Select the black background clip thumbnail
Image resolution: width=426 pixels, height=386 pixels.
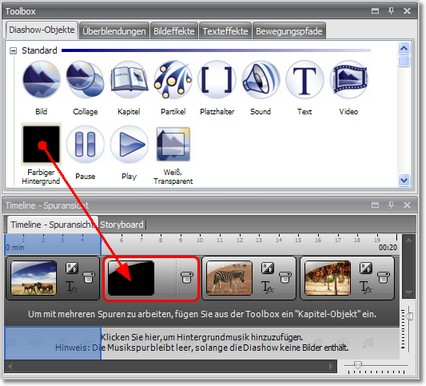[x=131, y=278]
